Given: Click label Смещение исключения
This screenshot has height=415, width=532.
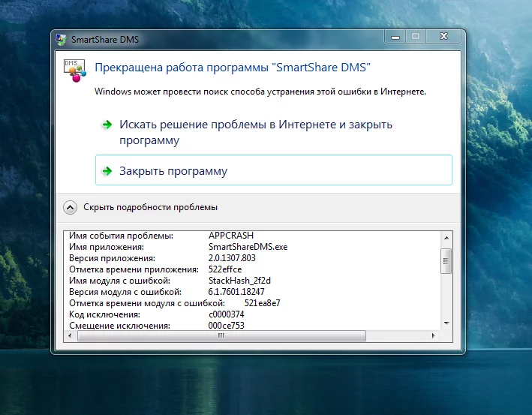Looking at the screenshot, I should [119, 325].
